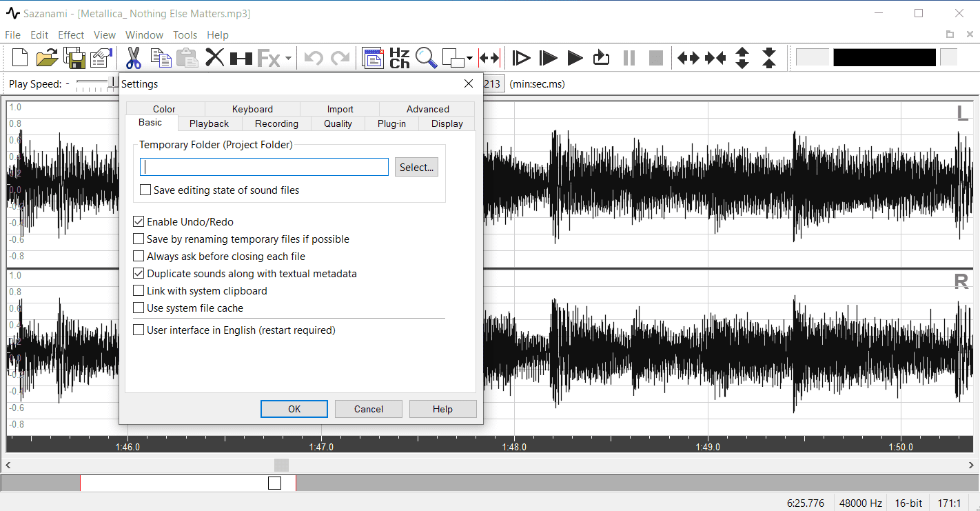Click the horizontal zoom-in arrows icon
This screenshot has width=980, height=511.
click(688, 58)
